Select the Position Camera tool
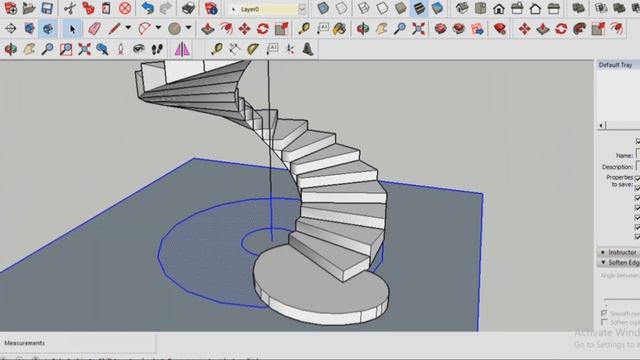 pos(121,49)
